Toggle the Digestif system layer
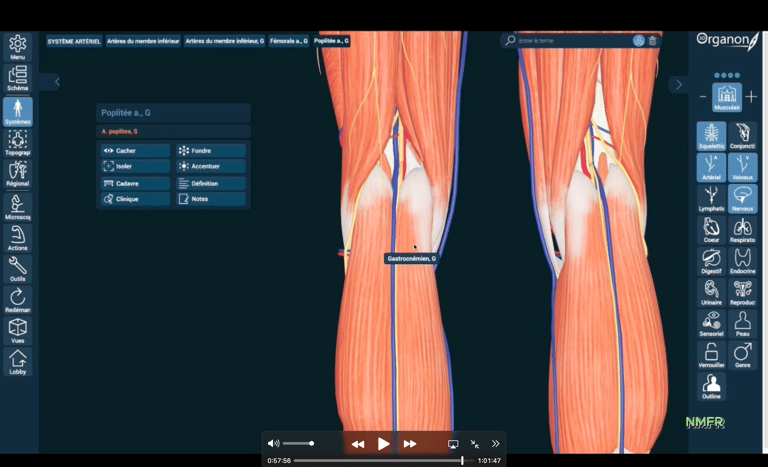The height and width of the screenshot is (467, 768). (711, 262)
